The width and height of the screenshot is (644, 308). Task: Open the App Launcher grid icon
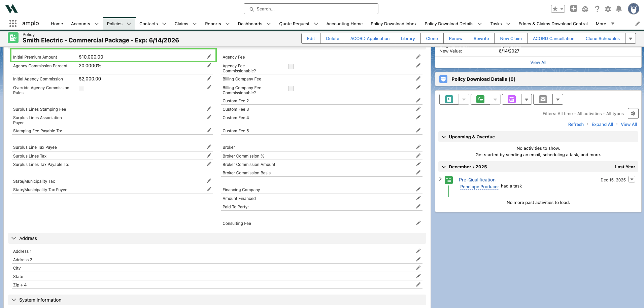pos(13,23)
